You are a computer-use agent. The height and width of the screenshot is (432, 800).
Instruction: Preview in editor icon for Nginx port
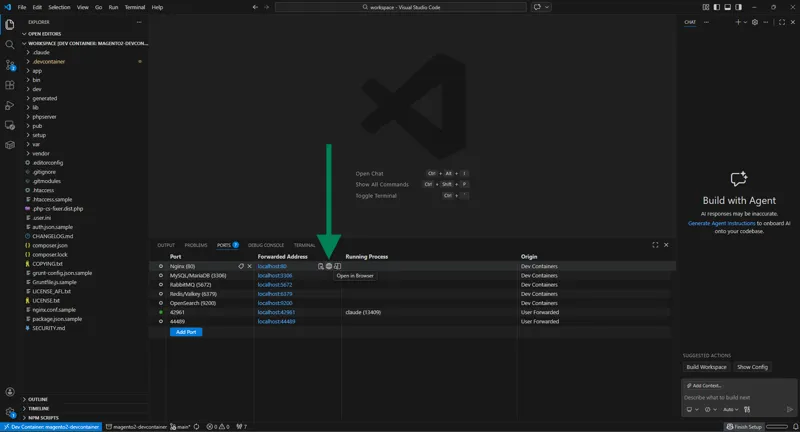point(338,266)
